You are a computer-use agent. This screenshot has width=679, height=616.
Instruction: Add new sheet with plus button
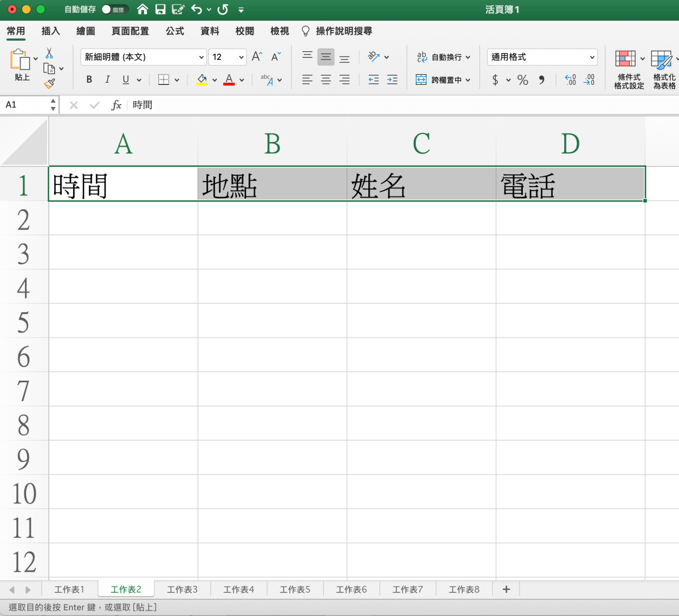506,589
